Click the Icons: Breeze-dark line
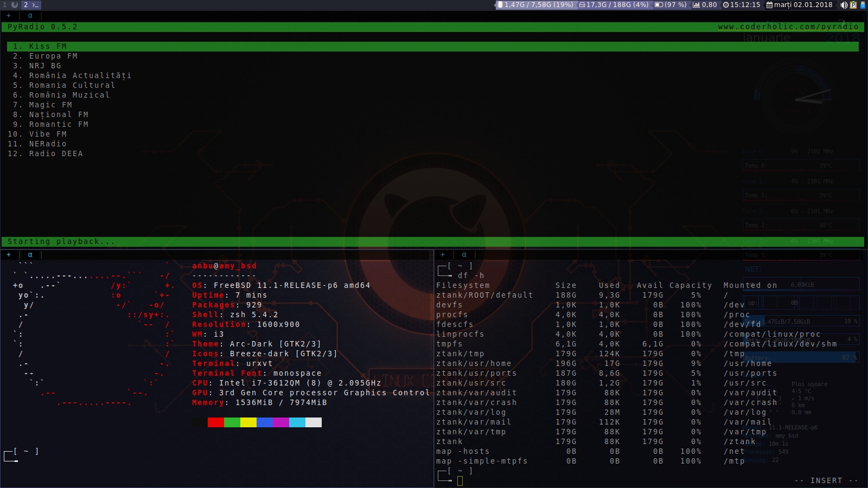The image size is (868, 488). (x=265, y=354)
